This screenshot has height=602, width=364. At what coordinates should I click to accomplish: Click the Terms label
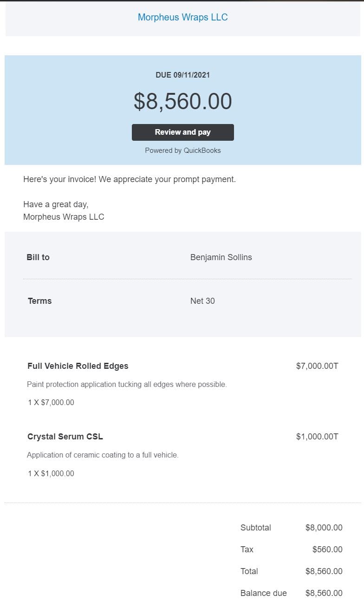pyautogui.click(x=39, y=301)
